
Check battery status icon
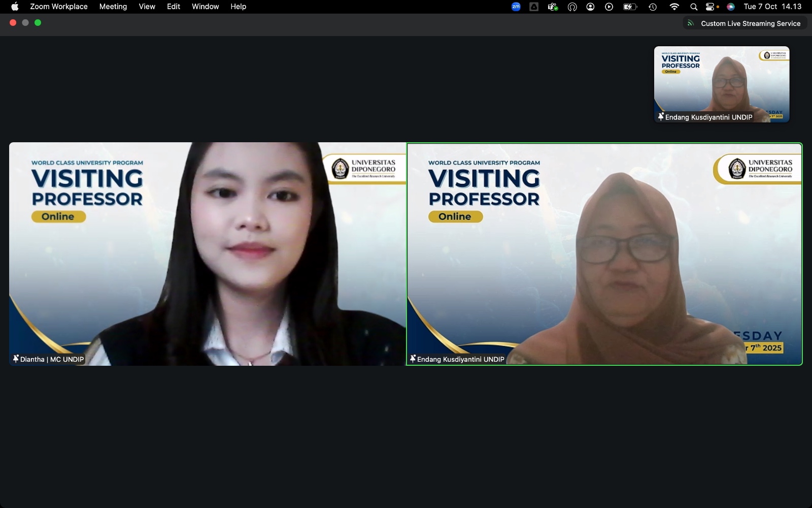click(x=629, y=7)
